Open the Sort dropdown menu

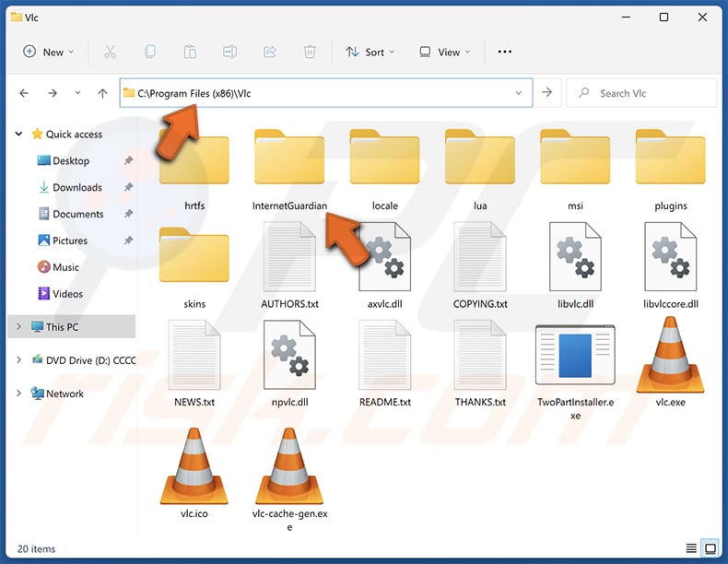[x=370, y=52]
